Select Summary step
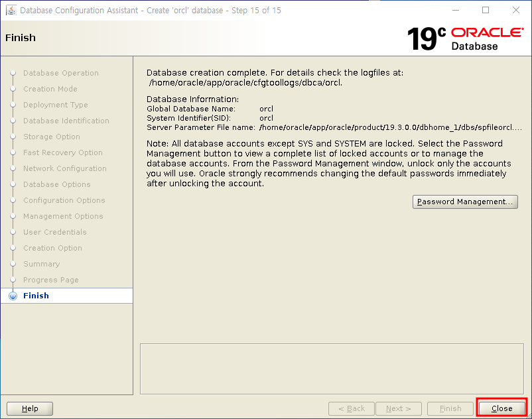This screenshot has width=532, height=419. coord(41,264)
